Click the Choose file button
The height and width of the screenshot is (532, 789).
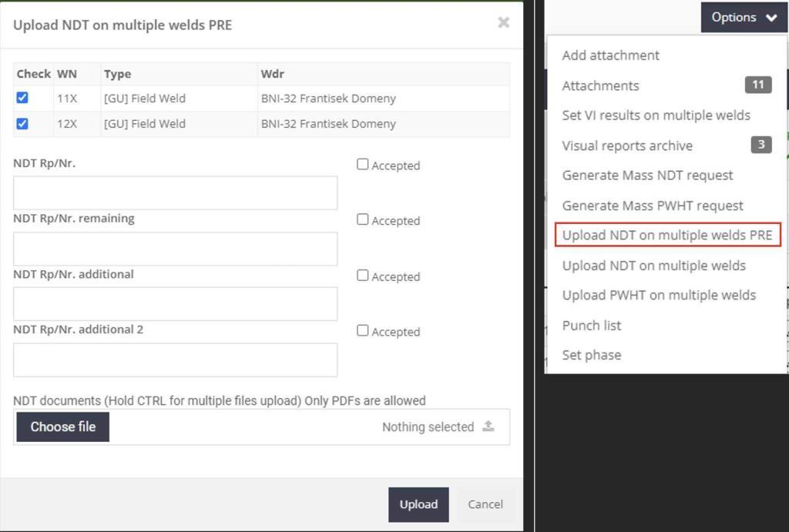(x=63, y=427)
